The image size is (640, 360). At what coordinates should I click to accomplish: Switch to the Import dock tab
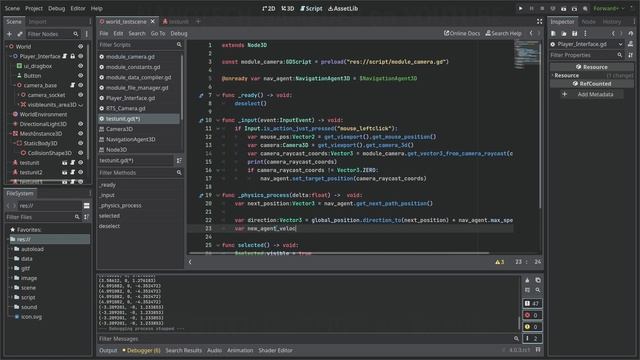tap(37, 21)
